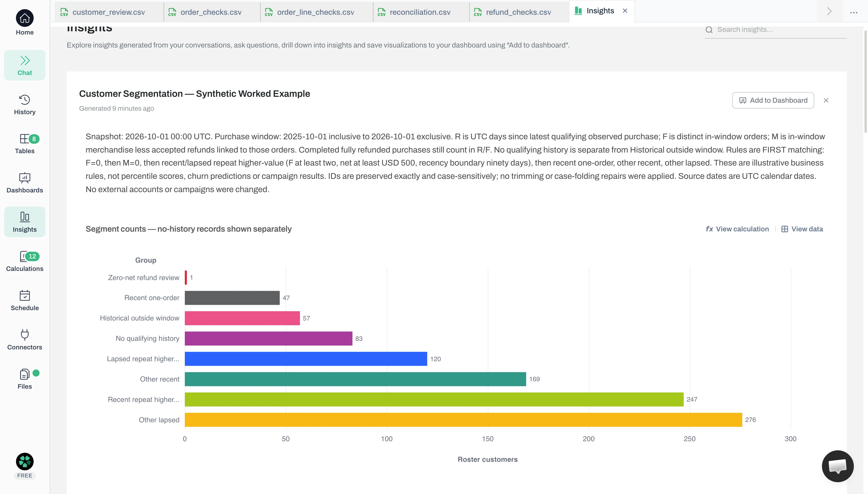The height and width of the screenshot is (494, 868).
Task: Switch to the customer_review.csv tab
Action: 109,12
